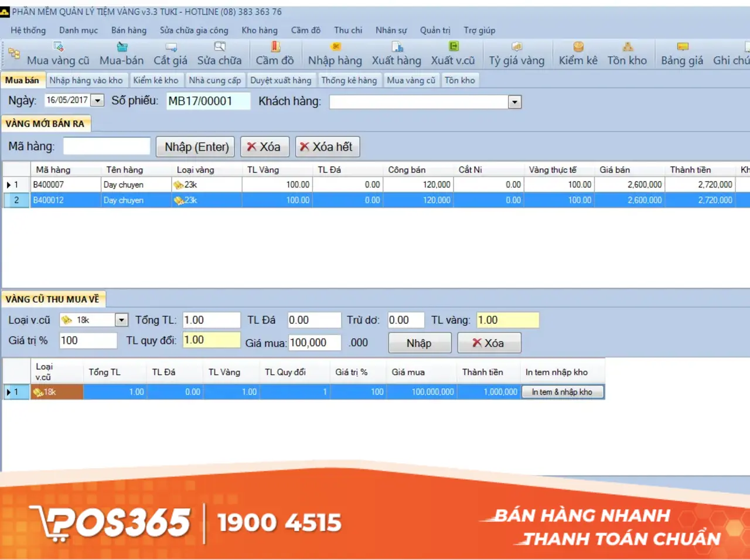The height and width of the screenshot is (560, 750).
Task: Click the Xóa hết button
Action: tap(328, 147)
